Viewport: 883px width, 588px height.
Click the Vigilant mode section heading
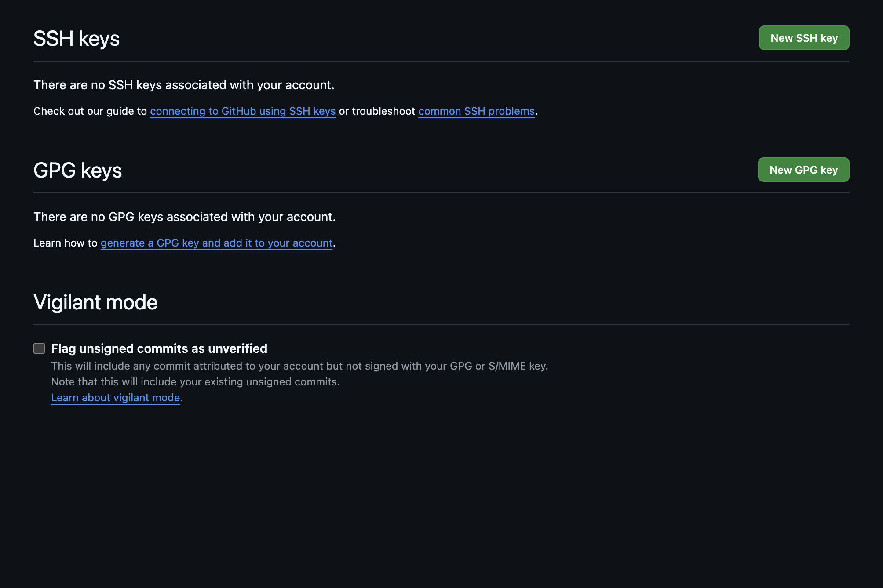(x=95, y=302)
